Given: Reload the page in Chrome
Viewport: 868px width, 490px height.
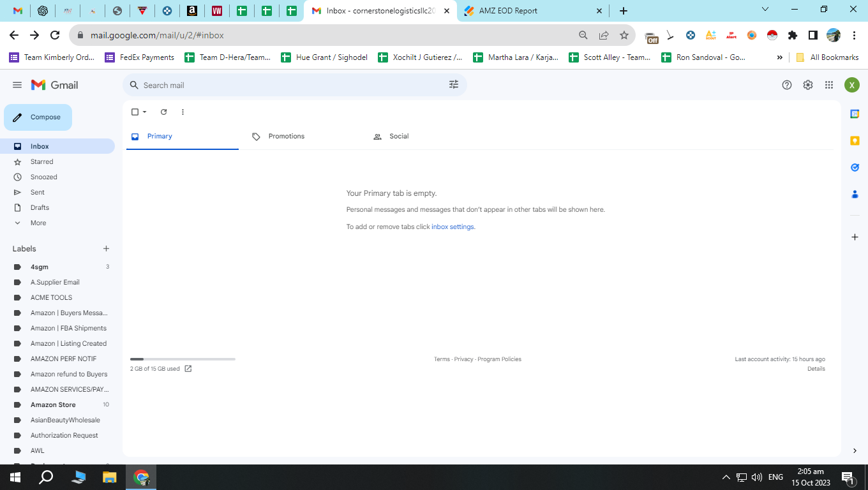Looking at the screenshot, I should pos(55,35).
